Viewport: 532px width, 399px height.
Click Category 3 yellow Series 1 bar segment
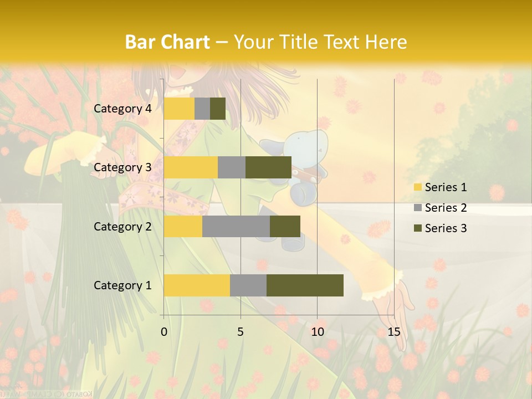tap(191, 167)
